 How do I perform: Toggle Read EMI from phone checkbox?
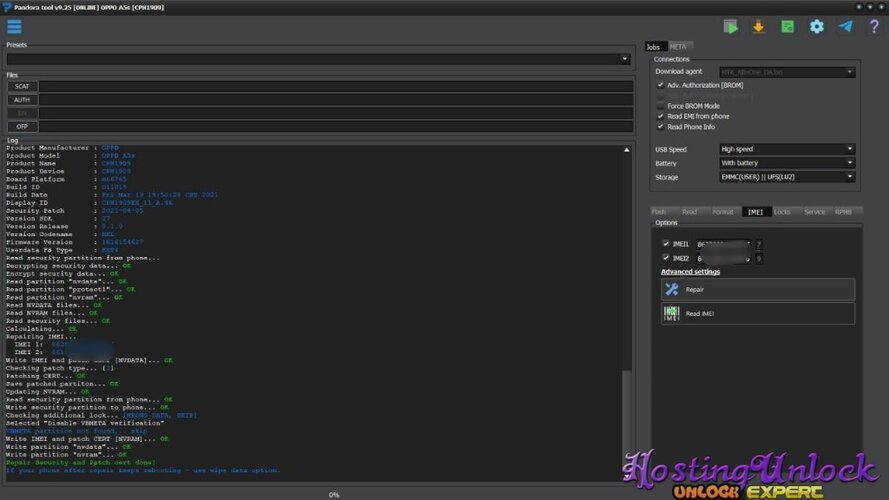point(660,116)
